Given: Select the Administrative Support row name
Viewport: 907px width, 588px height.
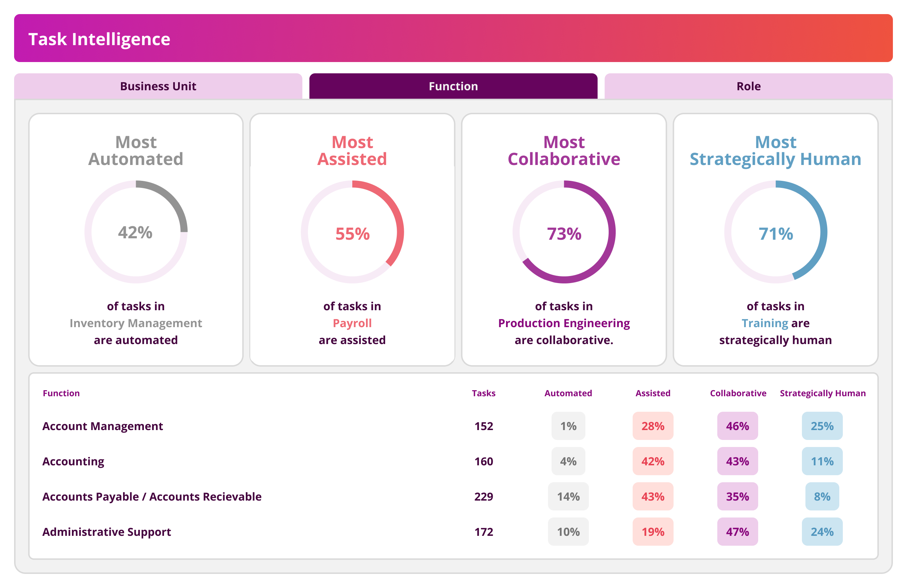Looking at the screenshot, I should (107, 532).
